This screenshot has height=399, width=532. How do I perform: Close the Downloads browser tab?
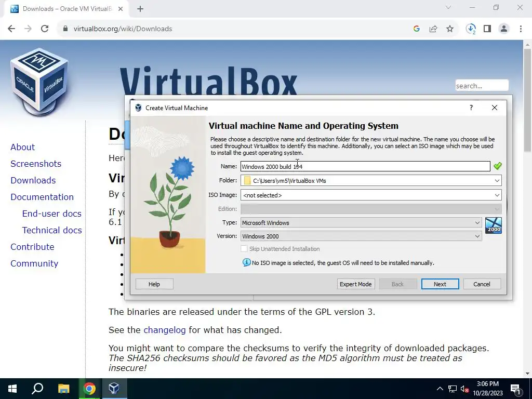point(121,9)
